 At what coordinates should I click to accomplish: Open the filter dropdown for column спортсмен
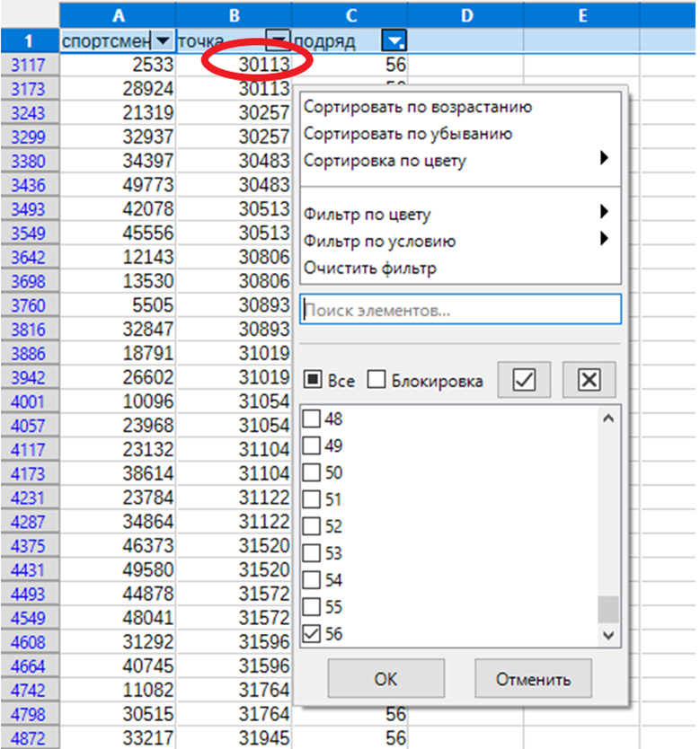162,40
